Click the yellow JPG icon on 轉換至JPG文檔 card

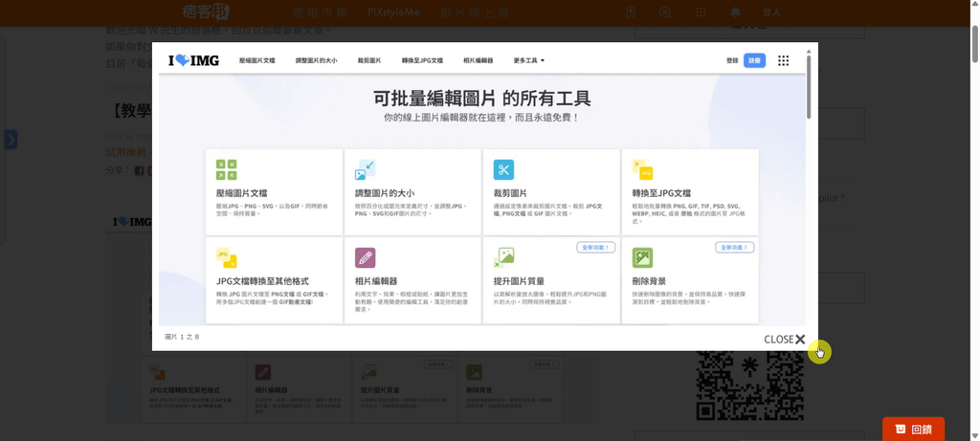(642, 170)
